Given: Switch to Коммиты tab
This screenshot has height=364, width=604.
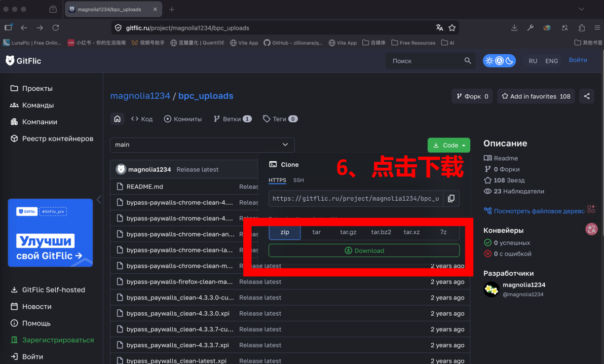Looking at the screenshot, I should click(x=183, y=119).
